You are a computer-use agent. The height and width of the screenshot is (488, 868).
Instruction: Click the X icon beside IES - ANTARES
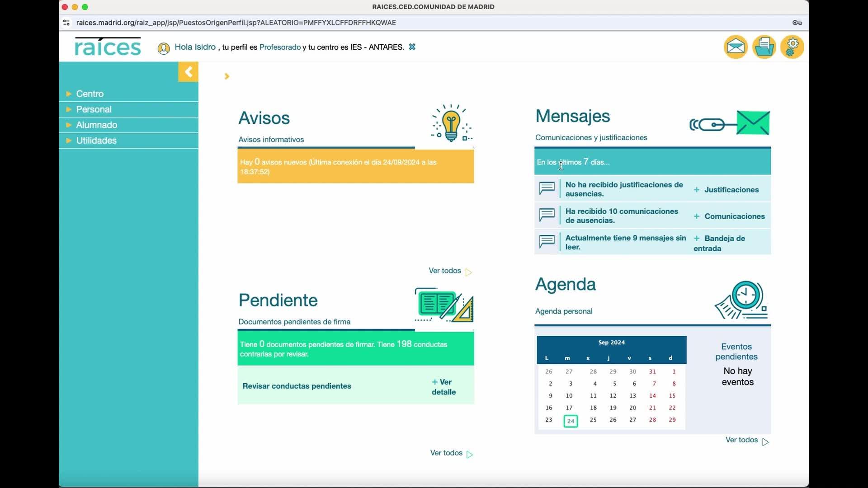point(412,47)
